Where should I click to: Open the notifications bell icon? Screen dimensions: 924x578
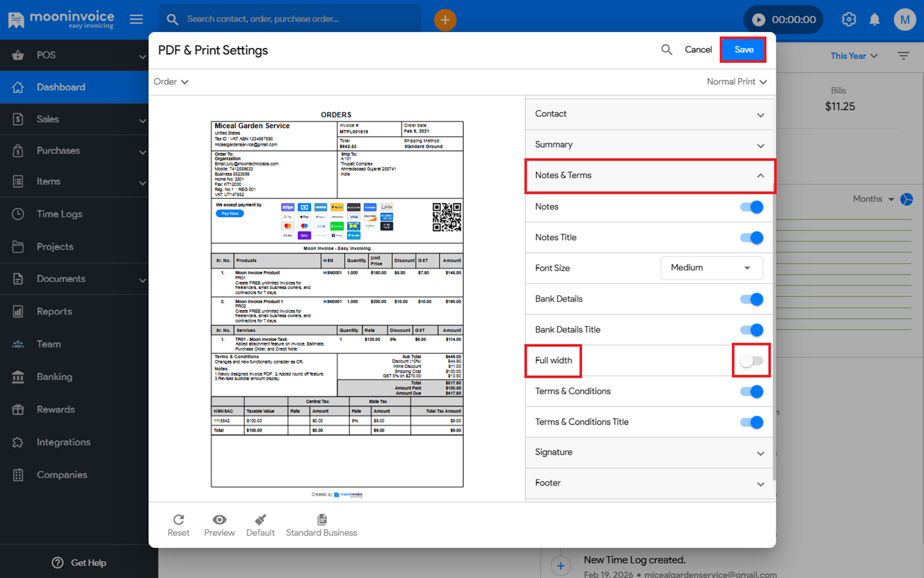[x=874, y=19]
